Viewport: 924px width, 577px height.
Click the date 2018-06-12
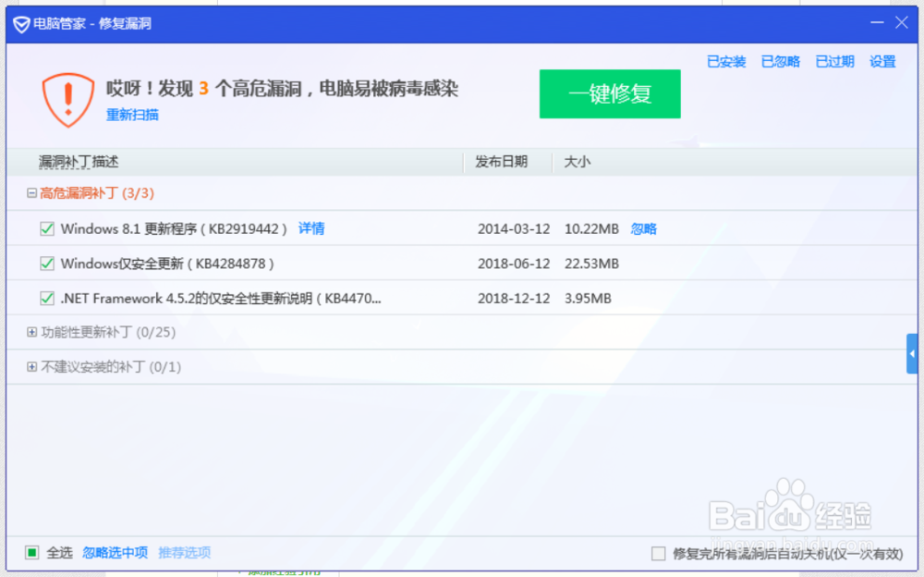point(514,264)
